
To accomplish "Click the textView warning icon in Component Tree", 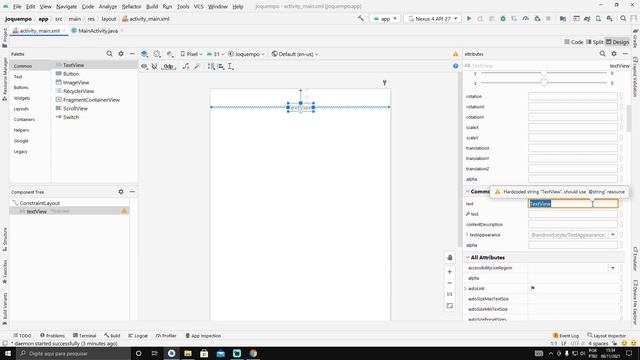I will click(124, 211).
